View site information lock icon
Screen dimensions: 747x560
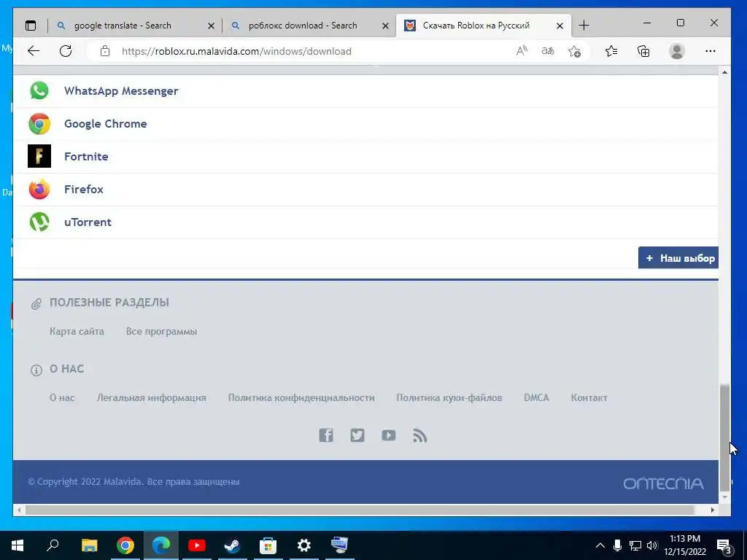[105, 51]
